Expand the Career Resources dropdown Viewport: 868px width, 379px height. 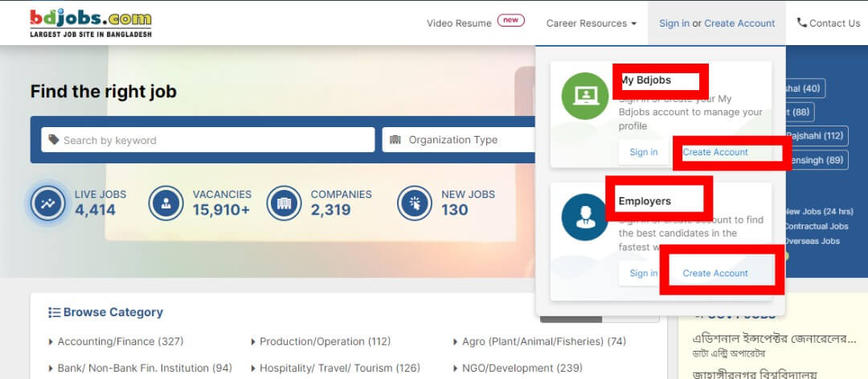click(x=592, y=23)
